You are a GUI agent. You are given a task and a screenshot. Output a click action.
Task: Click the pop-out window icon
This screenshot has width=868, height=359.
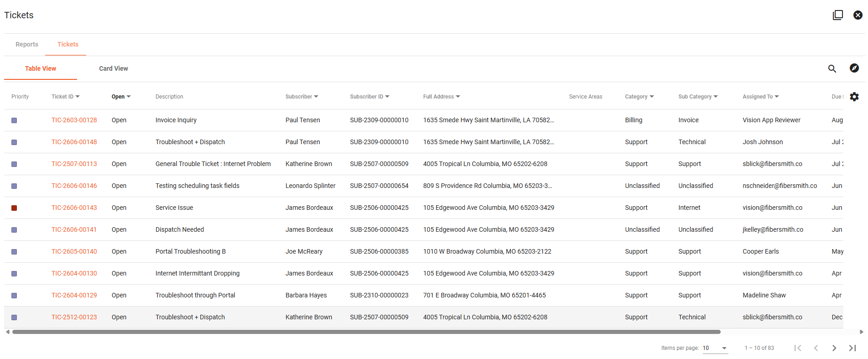[838, 15]
